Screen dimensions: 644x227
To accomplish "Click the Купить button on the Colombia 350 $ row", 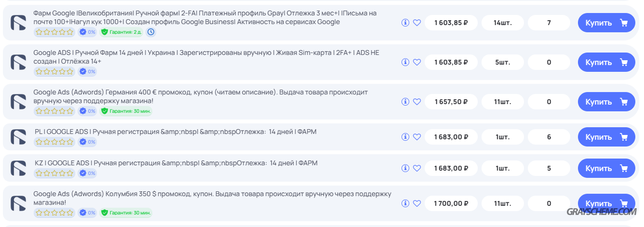I will click(x=606, y=203).
